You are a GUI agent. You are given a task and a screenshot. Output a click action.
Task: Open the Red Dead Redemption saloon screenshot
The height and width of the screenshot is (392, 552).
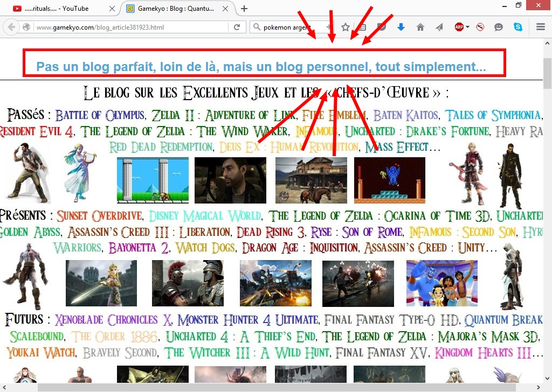click(x=311, y=180)
